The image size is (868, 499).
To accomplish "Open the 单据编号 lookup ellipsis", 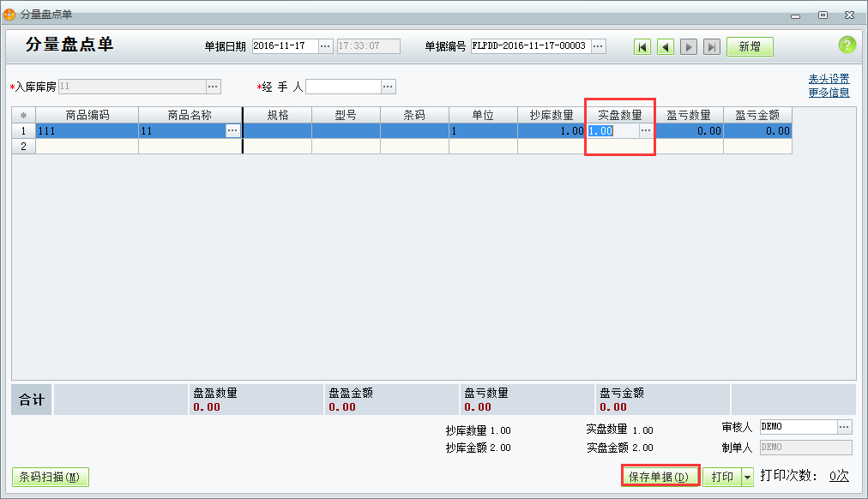I will 599,46.
